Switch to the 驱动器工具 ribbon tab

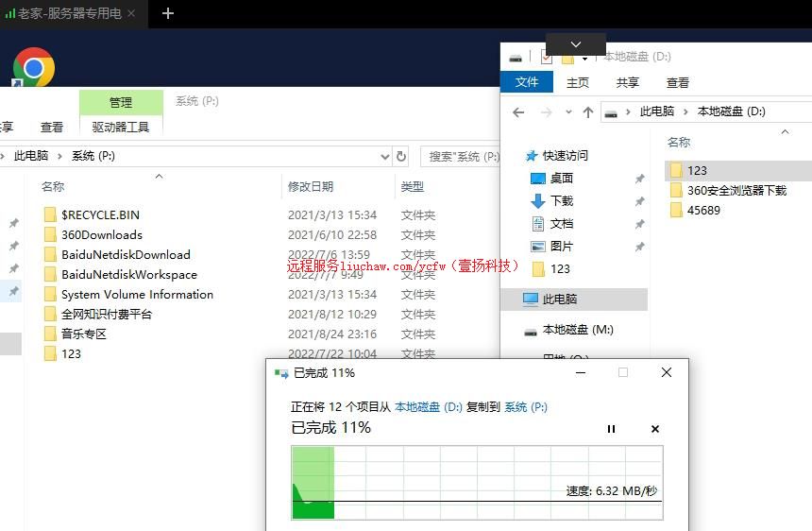click(120, 127)
